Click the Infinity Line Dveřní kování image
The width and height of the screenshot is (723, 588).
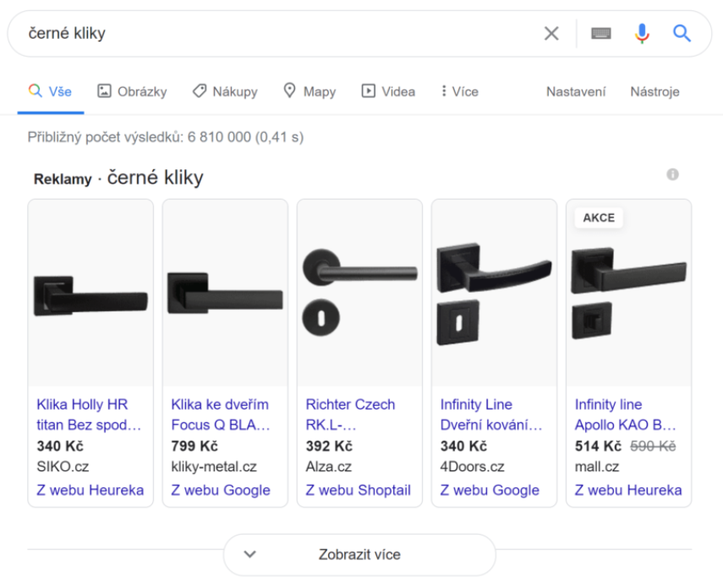point(494,293)
